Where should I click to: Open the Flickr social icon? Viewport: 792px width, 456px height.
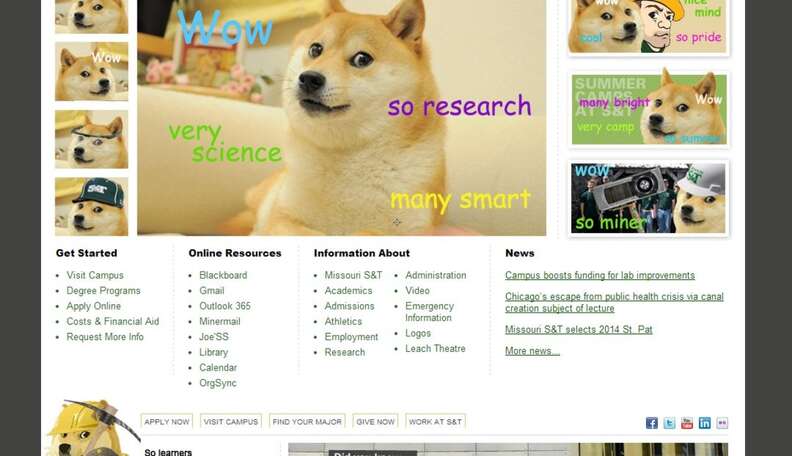pos(722,423)
